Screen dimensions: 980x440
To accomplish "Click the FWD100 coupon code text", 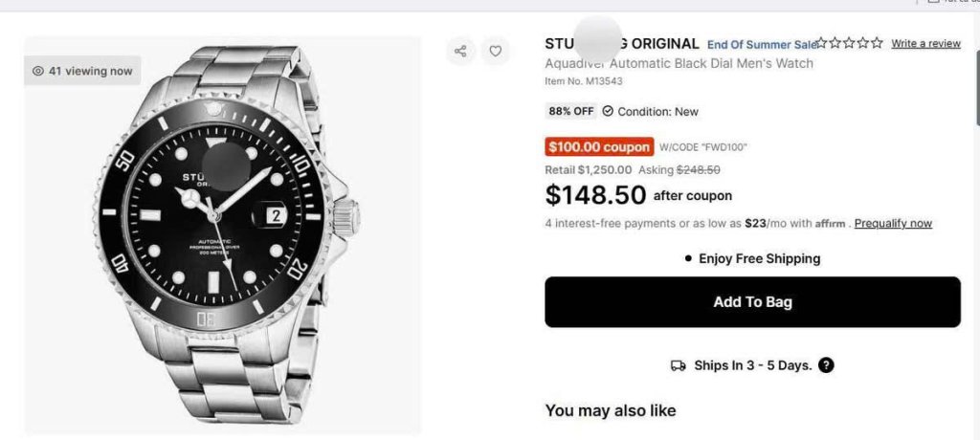I will click(x=703, y=147).
